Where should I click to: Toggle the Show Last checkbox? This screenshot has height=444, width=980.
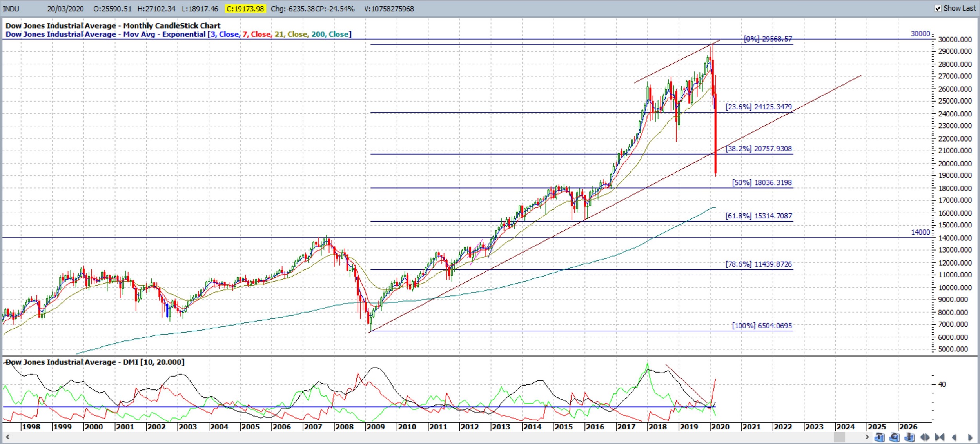tap(938, 8)
